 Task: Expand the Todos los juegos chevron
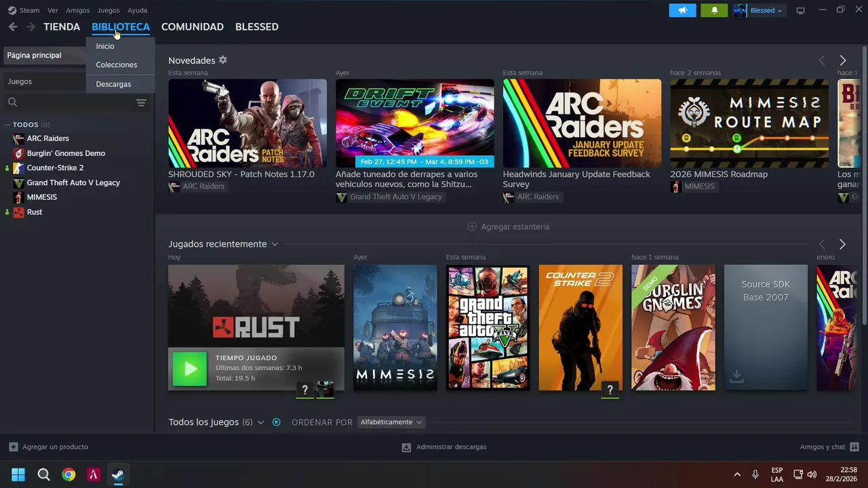pyautogui.click(x=260, y=422)
